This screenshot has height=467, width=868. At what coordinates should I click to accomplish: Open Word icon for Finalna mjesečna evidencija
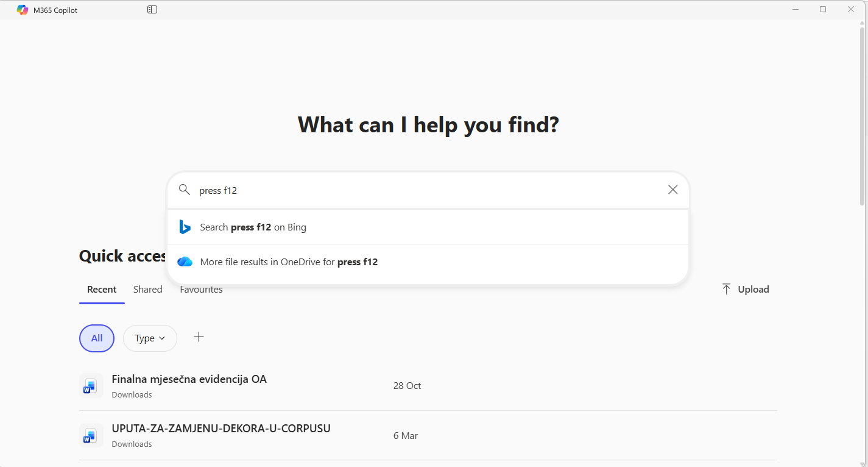(x=91, y=386)
